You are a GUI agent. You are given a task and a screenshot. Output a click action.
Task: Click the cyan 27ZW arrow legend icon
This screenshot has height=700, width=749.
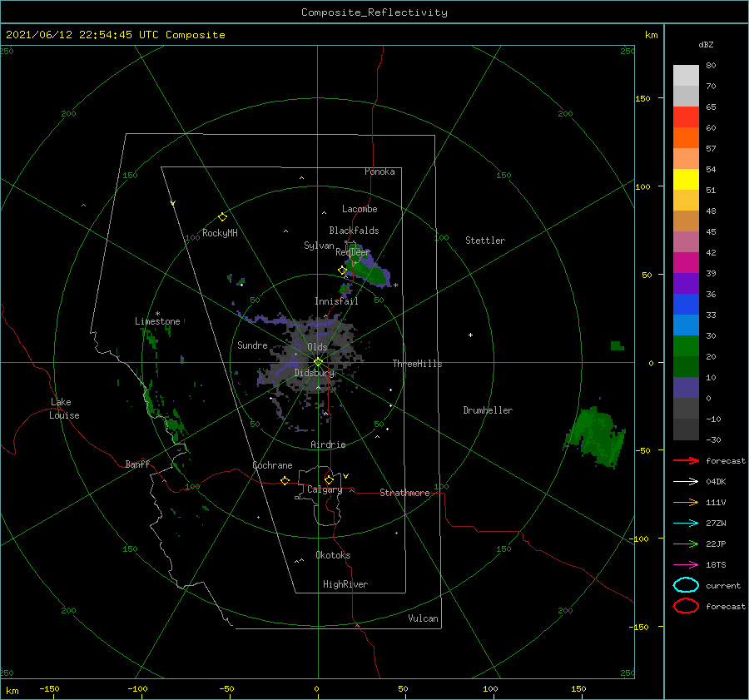click(x=686, y=524)
